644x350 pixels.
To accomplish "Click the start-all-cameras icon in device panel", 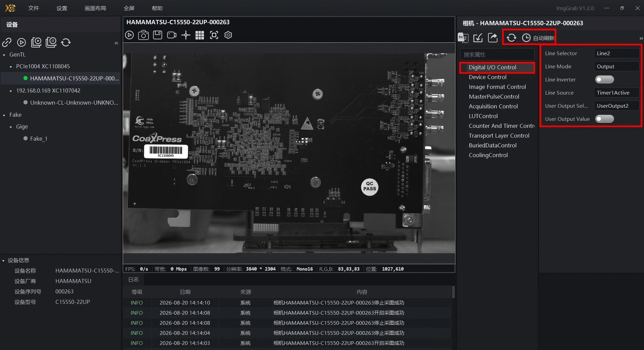I will tap(36, 42).
